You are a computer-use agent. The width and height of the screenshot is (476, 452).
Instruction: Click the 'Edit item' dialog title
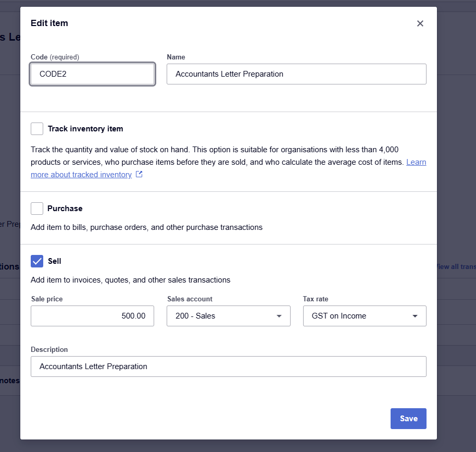pyautogui.click(x=49, y=23)
